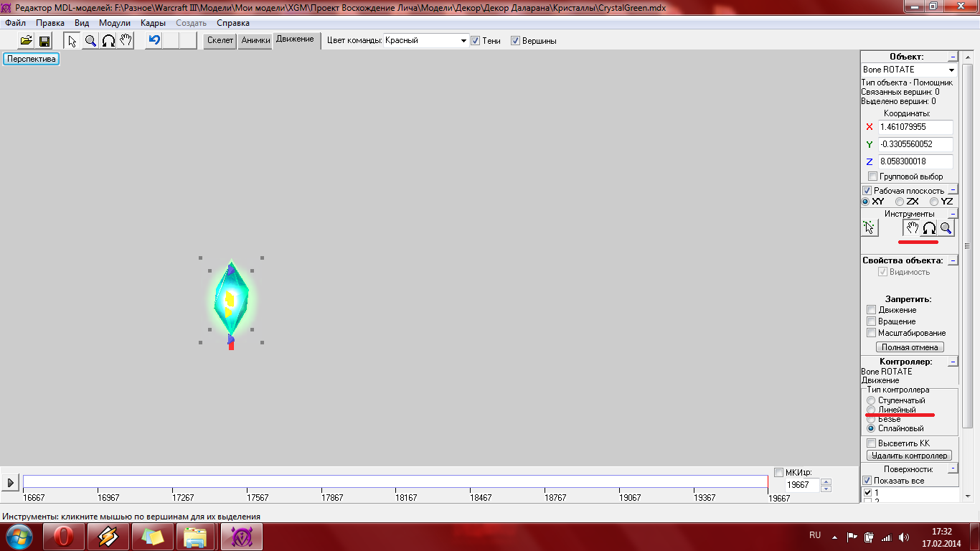Select the Безье controller type

[x=871, y=419]
